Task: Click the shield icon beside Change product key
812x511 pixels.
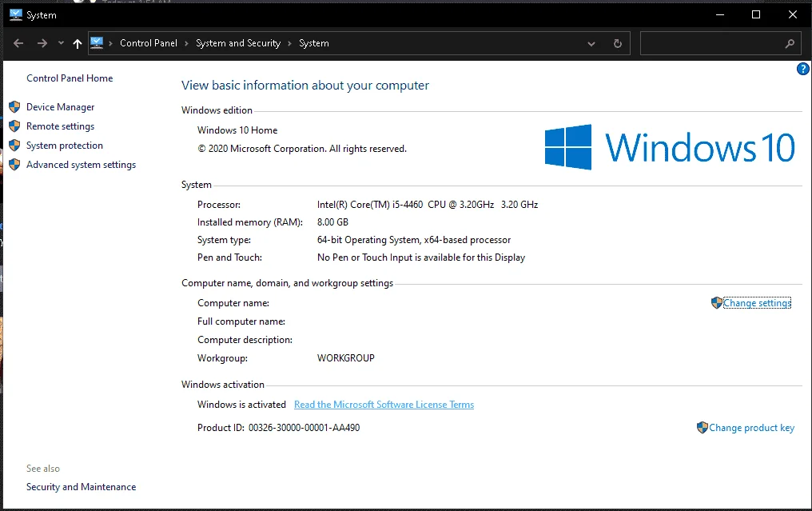Action: (703, 428)
